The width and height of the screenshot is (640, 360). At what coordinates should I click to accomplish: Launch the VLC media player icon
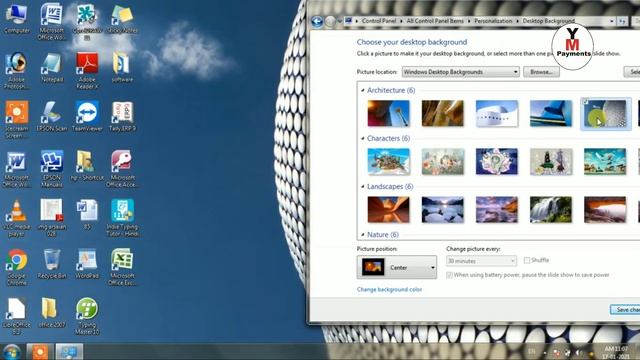click(17, 218)
